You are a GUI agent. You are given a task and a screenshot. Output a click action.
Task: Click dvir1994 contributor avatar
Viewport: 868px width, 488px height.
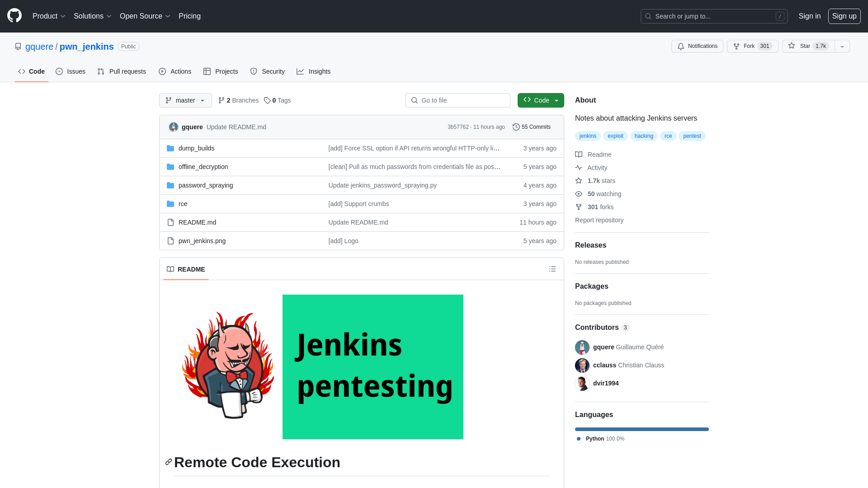(x=582, y=383)
